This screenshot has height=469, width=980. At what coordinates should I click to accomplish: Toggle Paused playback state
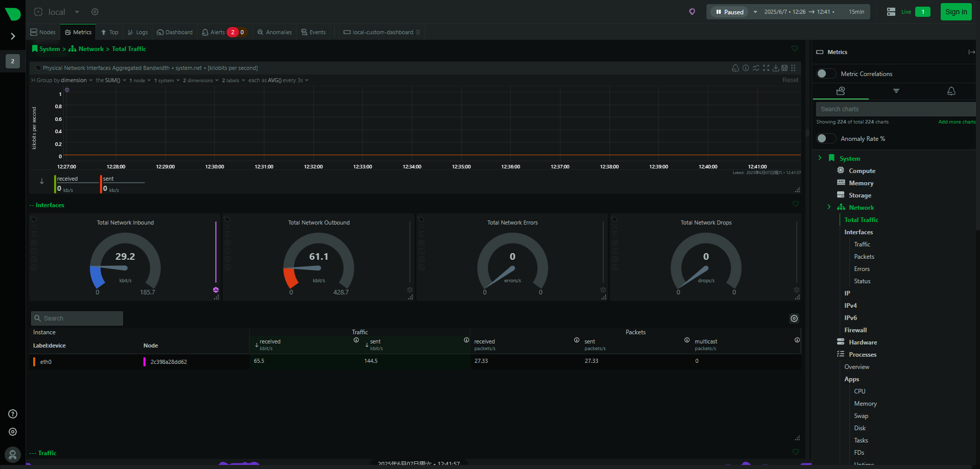click(x=729, y=12)
